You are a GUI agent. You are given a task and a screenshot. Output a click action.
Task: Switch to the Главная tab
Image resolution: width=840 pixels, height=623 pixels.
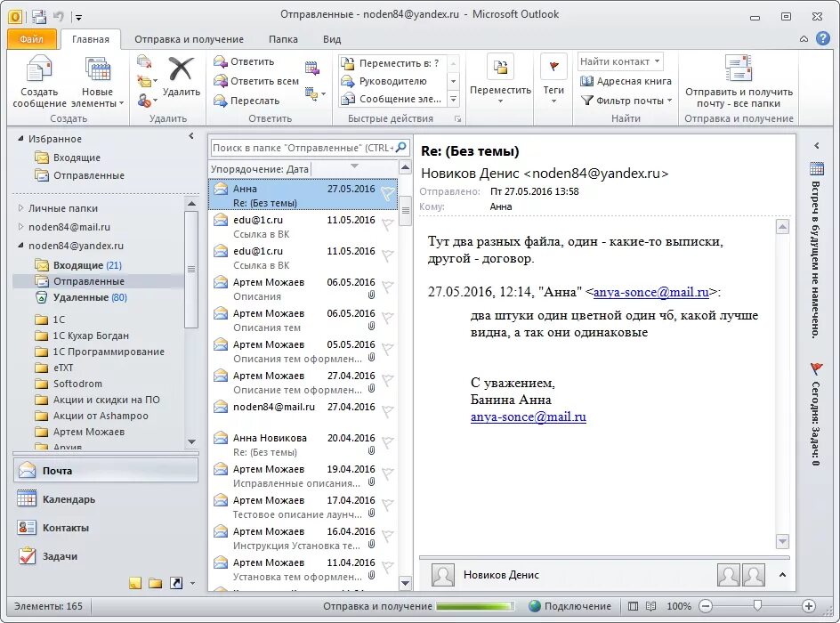(91, 39)
